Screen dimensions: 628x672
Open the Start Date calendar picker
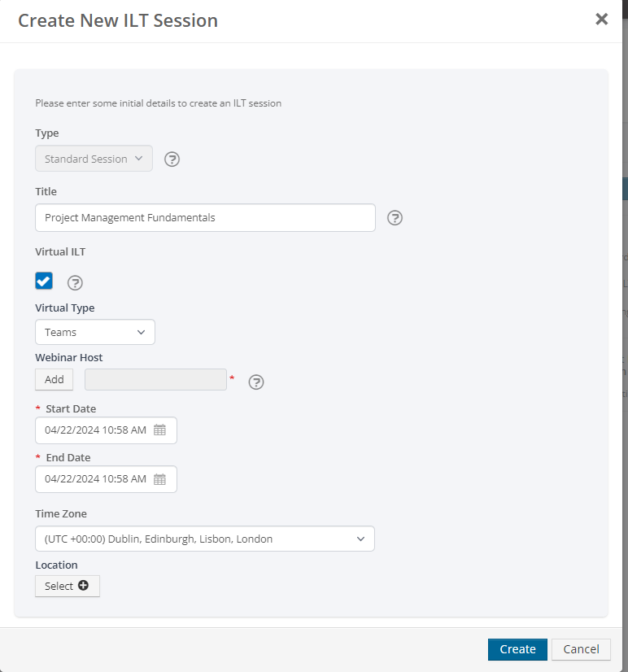(x=160, y=430)
